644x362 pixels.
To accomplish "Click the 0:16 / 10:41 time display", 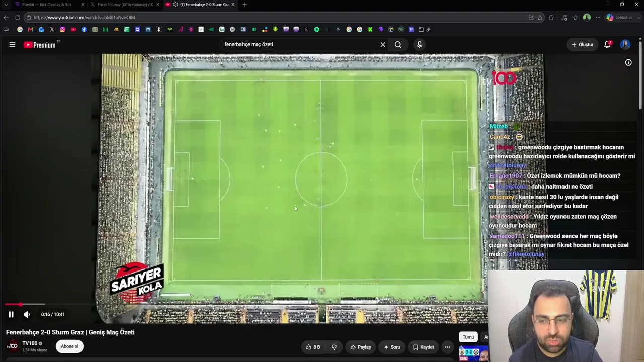I will click(53, 314).
